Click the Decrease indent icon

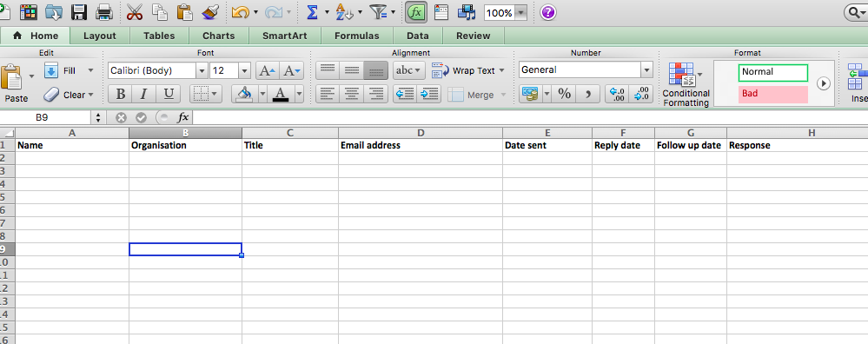[405, 94]
